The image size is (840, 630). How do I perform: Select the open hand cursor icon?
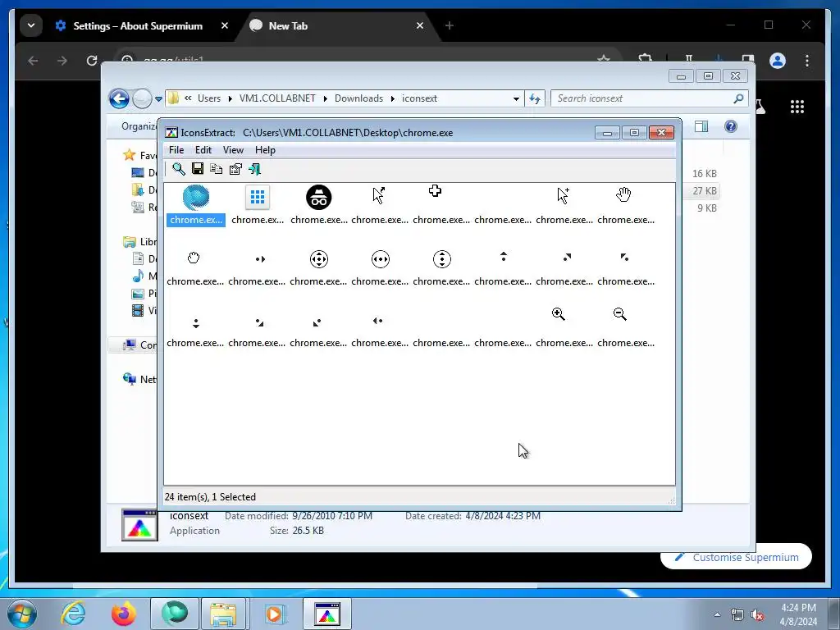pyautogui.click(x=623, y=194)
